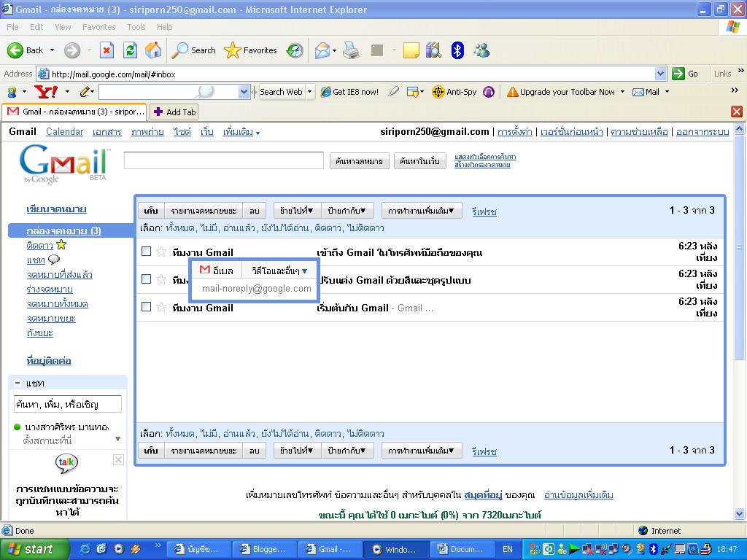Stop page loading with red X icon
Screen dimensions: 747x560
coord(107,50)
